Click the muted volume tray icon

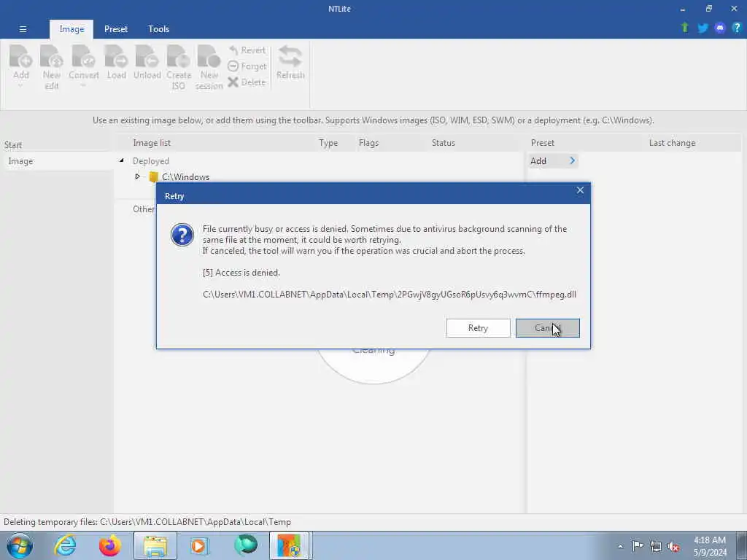pyautogui.click(x=673, y=546)
